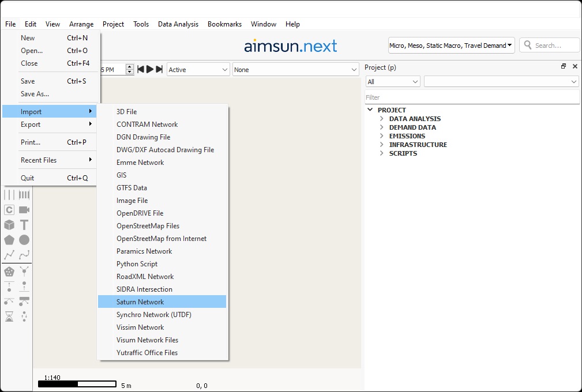This screenshot has width=582, height=392.
Task: Open the Bookmarks menu
Action: 224,24
